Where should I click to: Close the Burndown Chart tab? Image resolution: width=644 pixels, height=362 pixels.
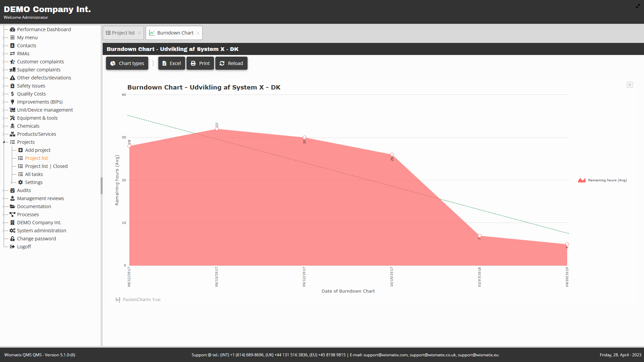198,33
